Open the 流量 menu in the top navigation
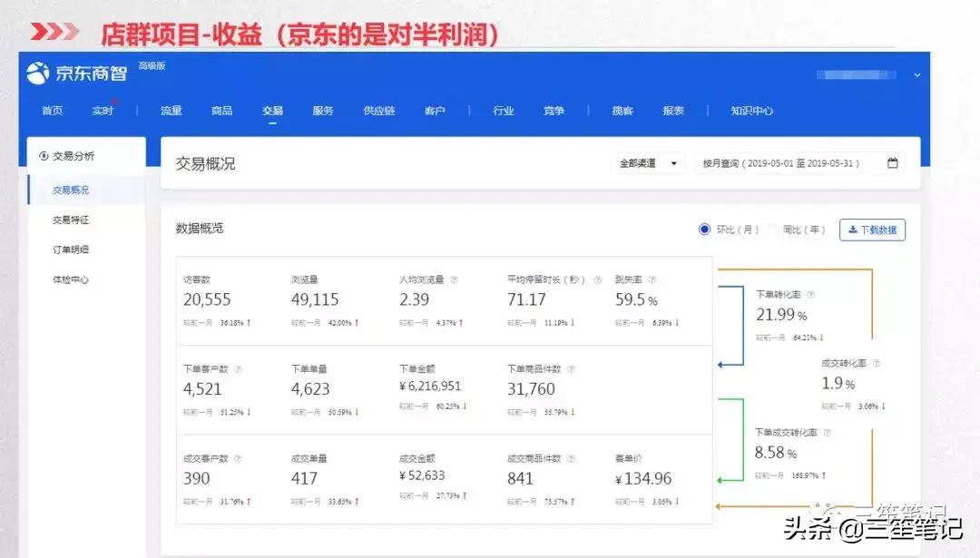Image resolution: width=980 pixels, height=558 pixels. 170,111
